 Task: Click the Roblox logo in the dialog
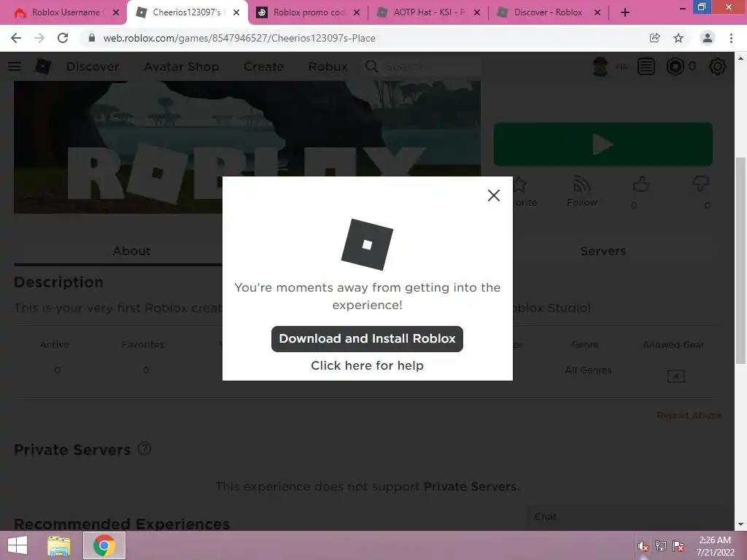[367, 244]
